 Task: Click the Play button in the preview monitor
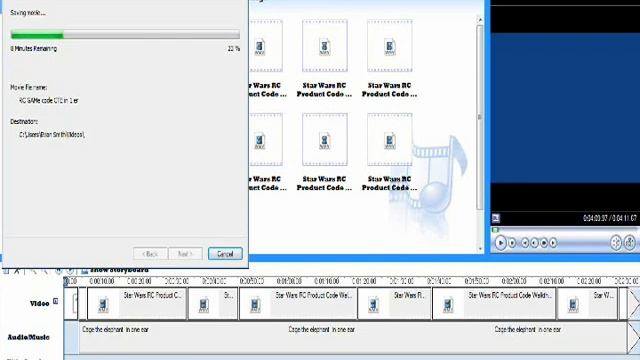click(500, 243)
